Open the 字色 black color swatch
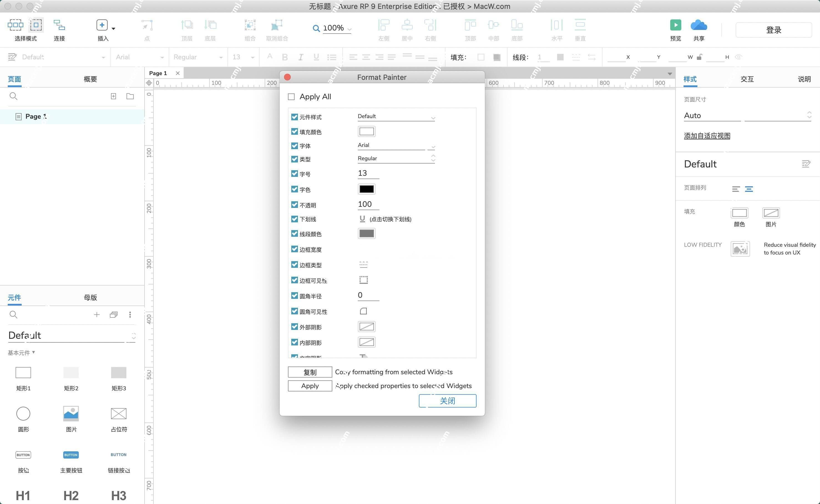This screenshot has height=504, width=820. point(366,189)
